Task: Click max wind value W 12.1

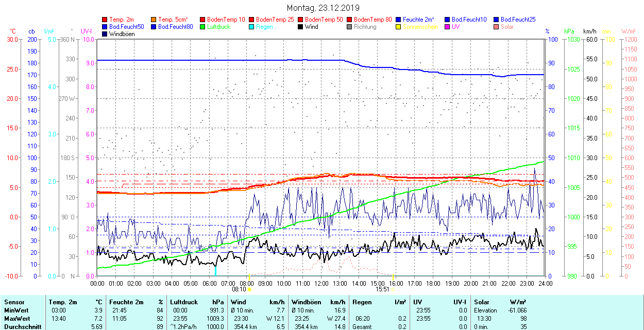Action: 275,319
